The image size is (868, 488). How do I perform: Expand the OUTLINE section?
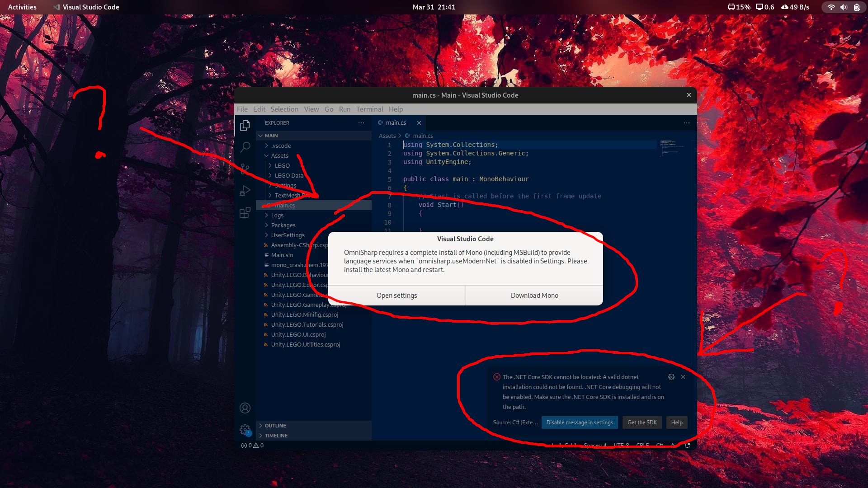(x=275, y=426)
